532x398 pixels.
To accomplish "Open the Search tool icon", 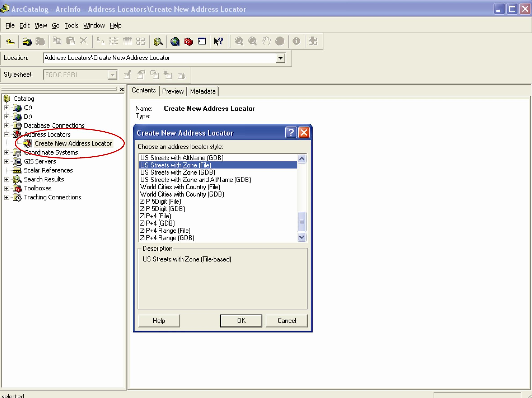I will tap(158, 41).
